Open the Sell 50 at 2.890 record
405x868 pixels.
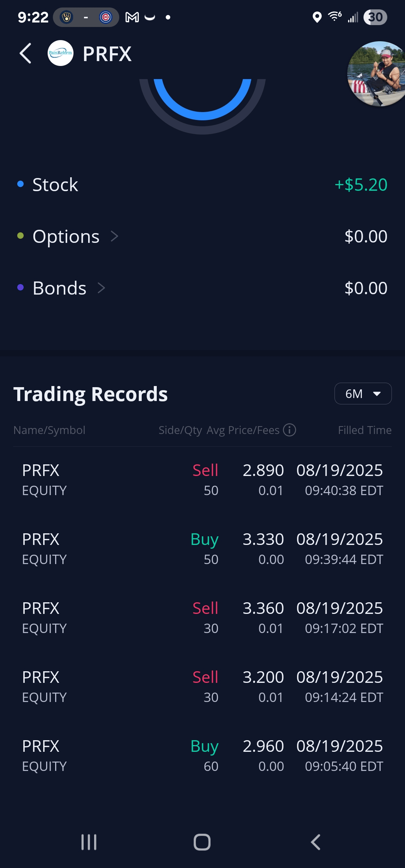(202, 480)
